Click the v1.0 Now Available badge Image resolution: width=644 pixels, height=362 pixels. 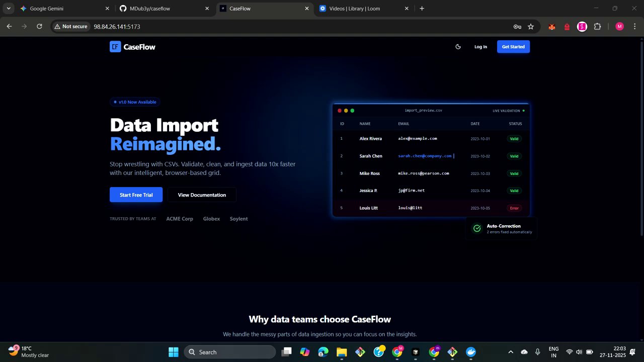(135, 102)
